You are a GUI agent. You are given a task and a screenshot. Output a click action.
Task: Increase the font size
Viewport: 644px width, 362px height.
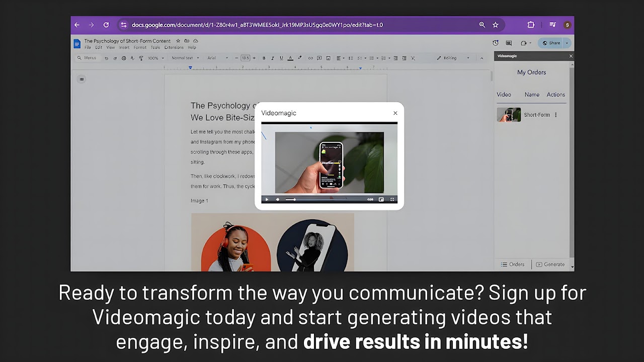pyautogui.click(x=254, y=58)
